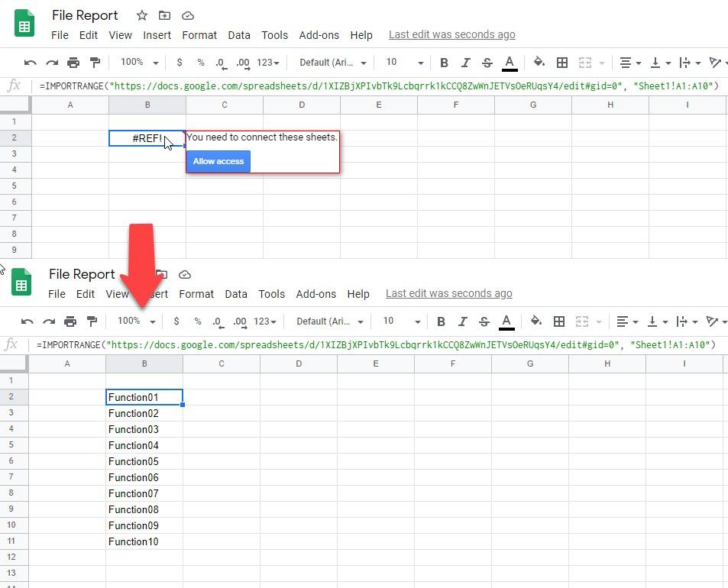
Task: Select the #REF! cell B2
Action: point(147,138)
